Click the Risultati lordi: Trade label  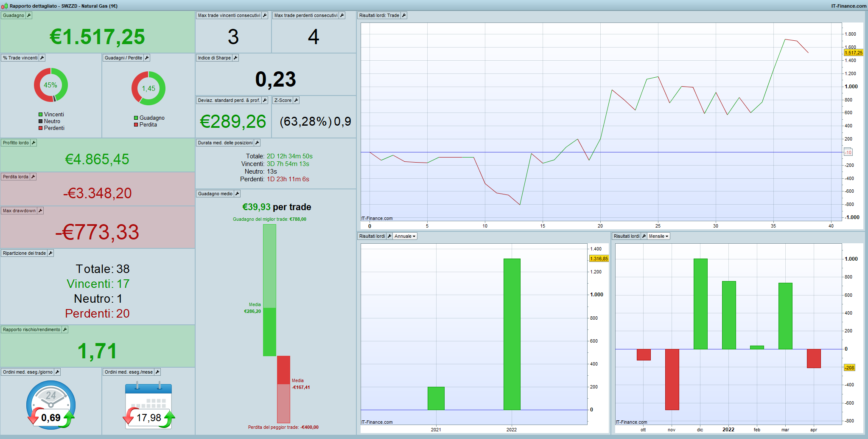coord(379,15)
